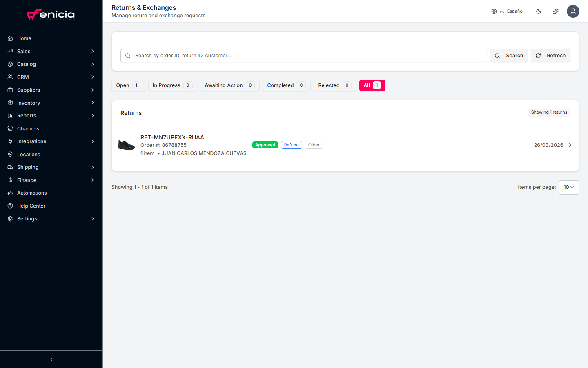Toggle the Other tag on the return
Image resolution: width=588 pixels, height=368 pixels.
(x=314, y=145)
